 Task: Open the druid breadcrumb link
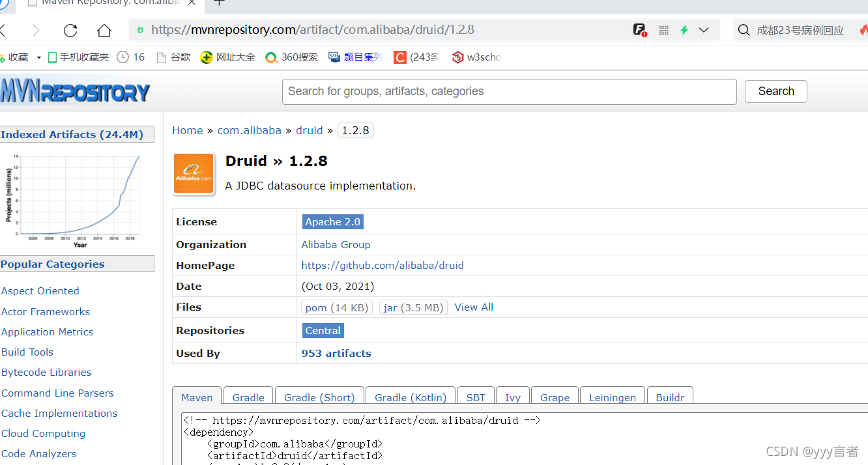(310, 130)
